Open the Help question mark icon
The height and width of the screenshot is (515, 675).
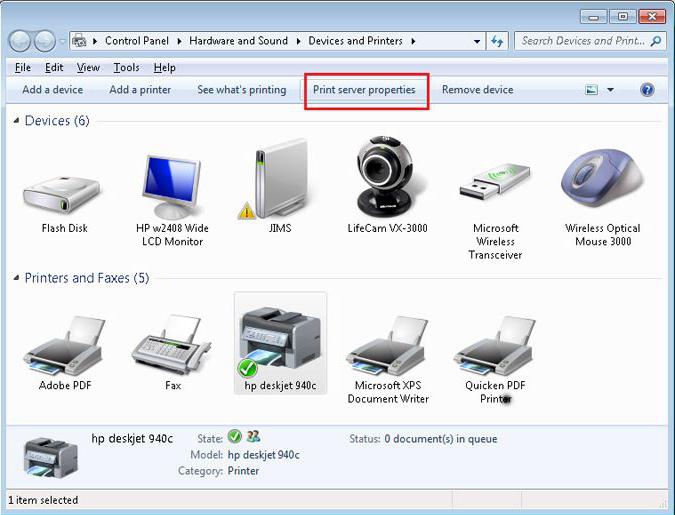[647, 90]
